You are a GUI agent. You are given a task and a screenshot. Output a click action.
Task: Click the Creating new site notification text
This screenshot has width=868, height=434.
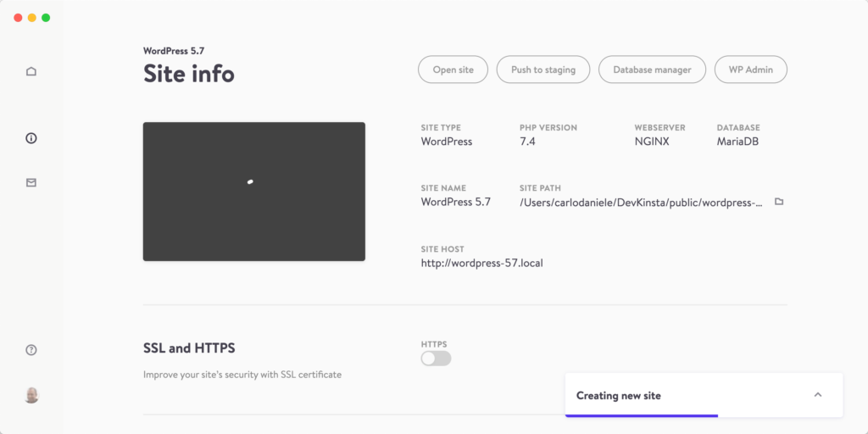(x=618, y=396)
